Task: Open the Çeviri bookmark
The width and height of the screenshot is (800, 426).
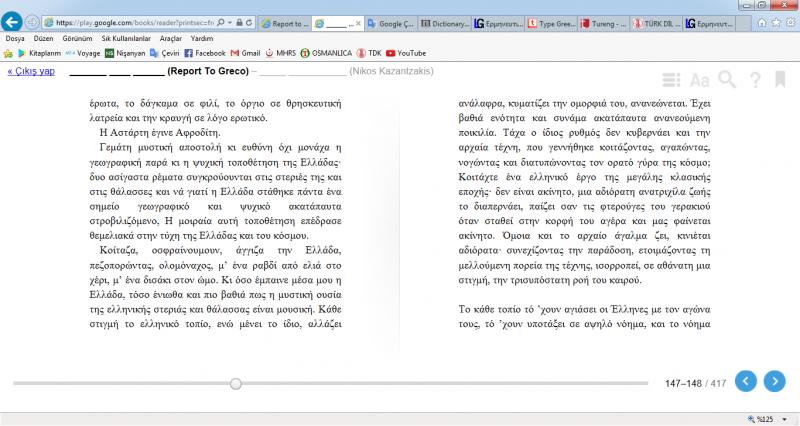Action: 164,53
